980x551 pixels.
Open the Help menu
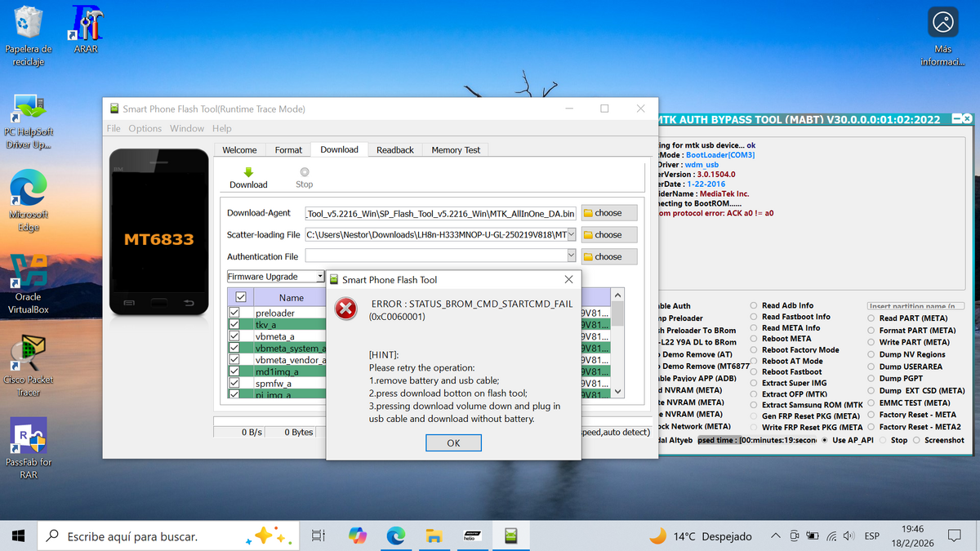pyautogui.click(x=222, y=128)
